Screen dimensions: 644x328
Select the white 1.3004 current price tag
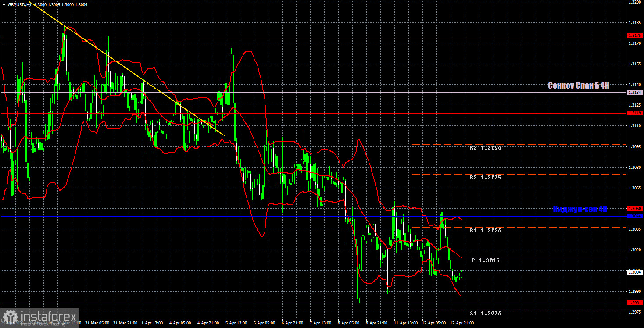634,272
